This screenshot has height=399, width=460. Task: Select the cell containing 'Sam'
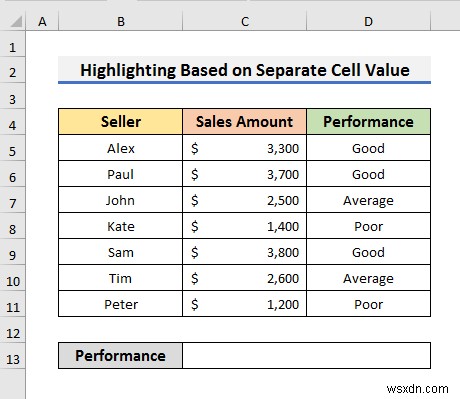pos(121,252)
